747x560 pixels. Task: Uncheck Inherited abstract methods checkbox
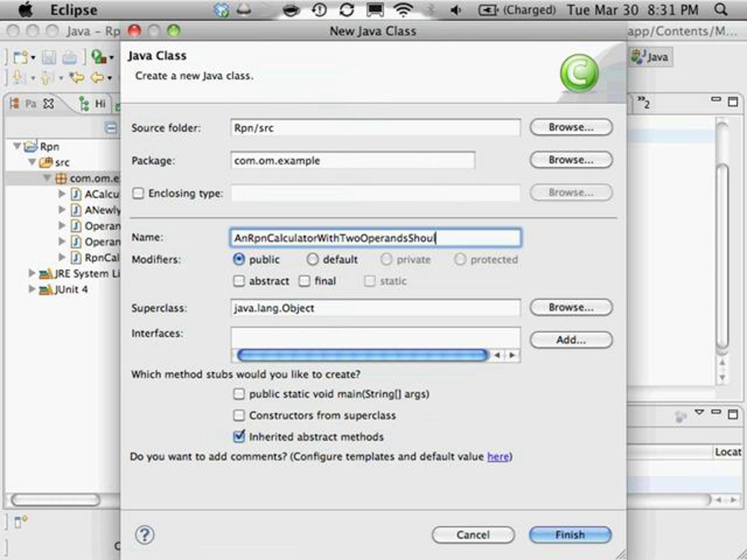[239, 436]
